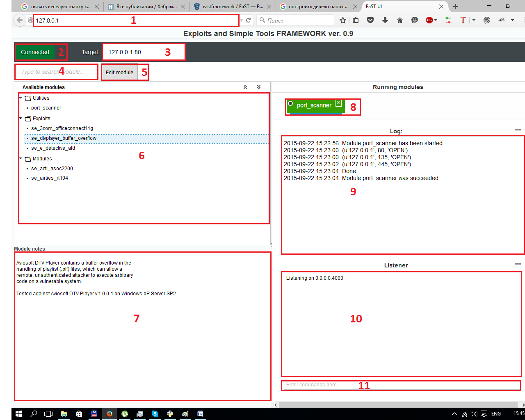525x420 pixels.
Task: Switch to the eastframework browser tab
Action: click(x=232, y=7)
